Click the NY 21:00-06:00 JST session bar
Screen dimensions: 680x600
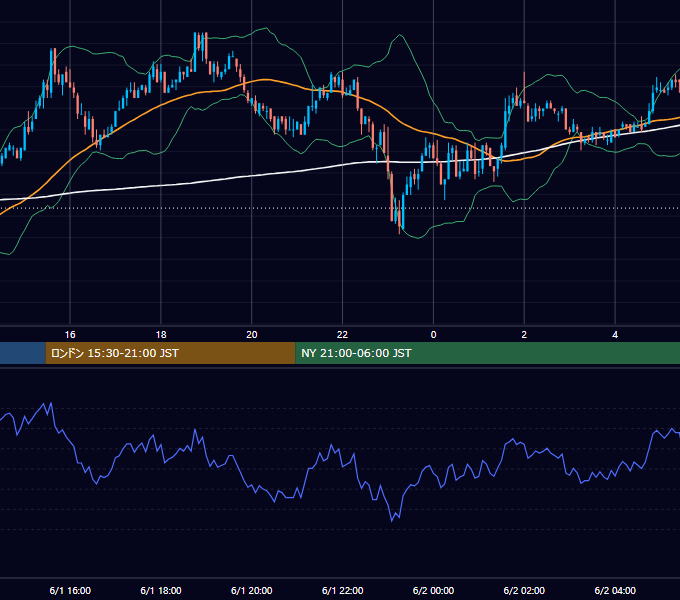[487, 353]
